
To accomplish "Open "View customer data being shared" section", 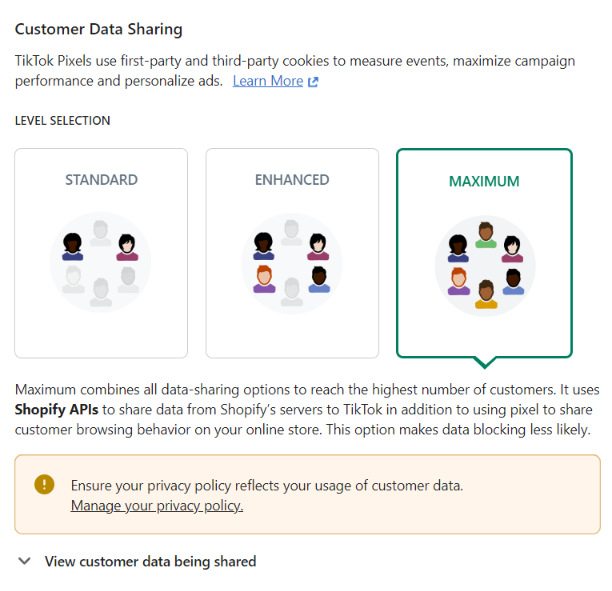I will [x=150, y=562].
